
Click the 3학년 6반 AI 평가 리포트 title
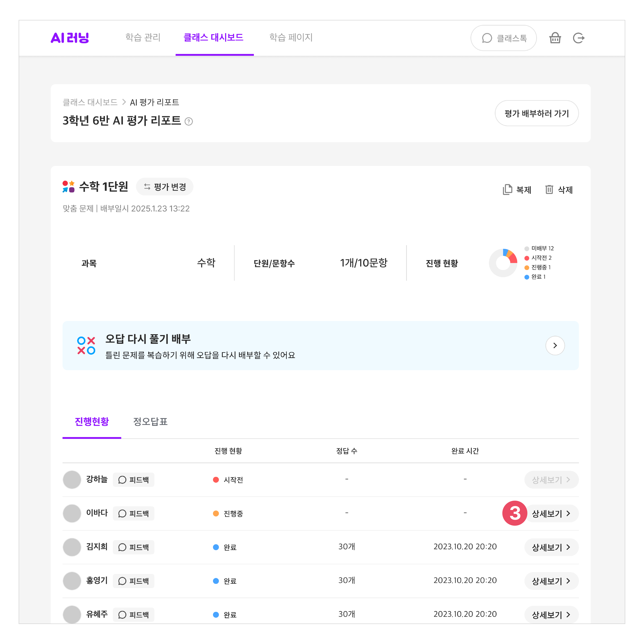122,121
